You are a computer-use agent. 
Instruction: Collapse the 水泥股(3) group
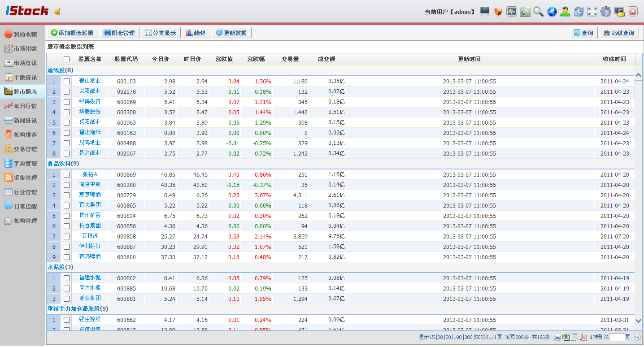(x=60, y=267)
